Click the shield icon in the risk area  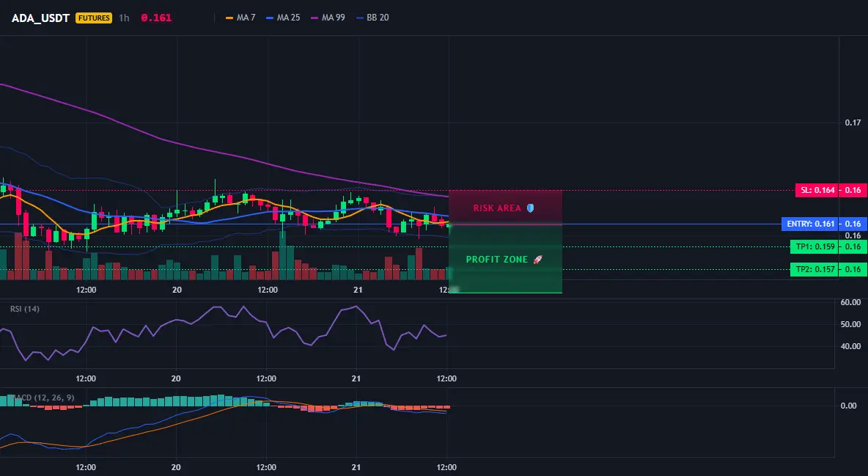[530, 208]
